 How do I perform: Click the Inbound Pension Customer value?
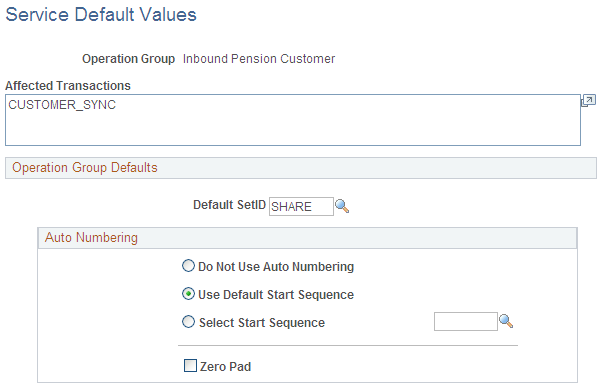point(259,59)
